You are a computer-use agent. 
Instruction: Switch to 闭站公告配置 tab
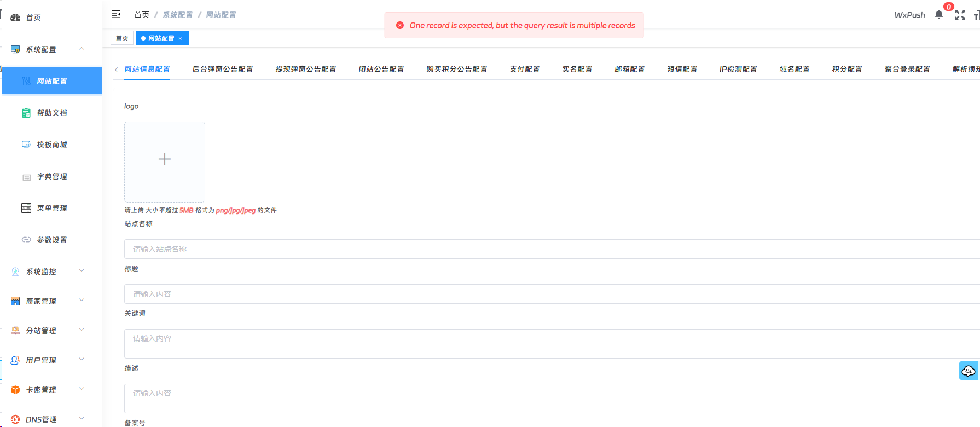point(381,69)
